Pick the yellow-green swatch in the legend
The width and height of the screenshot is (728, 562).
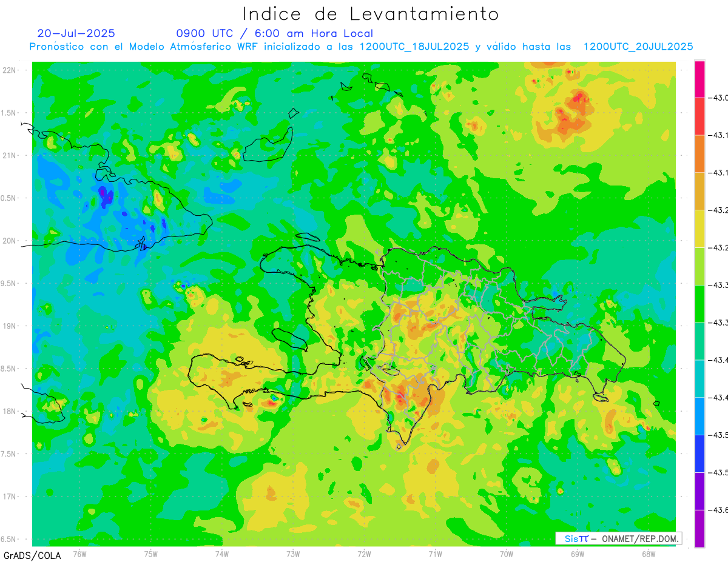699,266
